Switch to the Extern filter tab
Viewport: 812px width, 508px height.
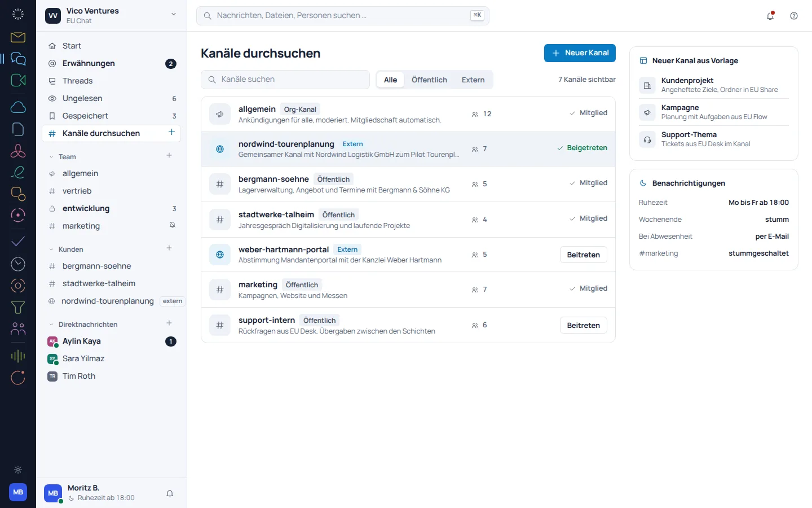pos(473,80)
